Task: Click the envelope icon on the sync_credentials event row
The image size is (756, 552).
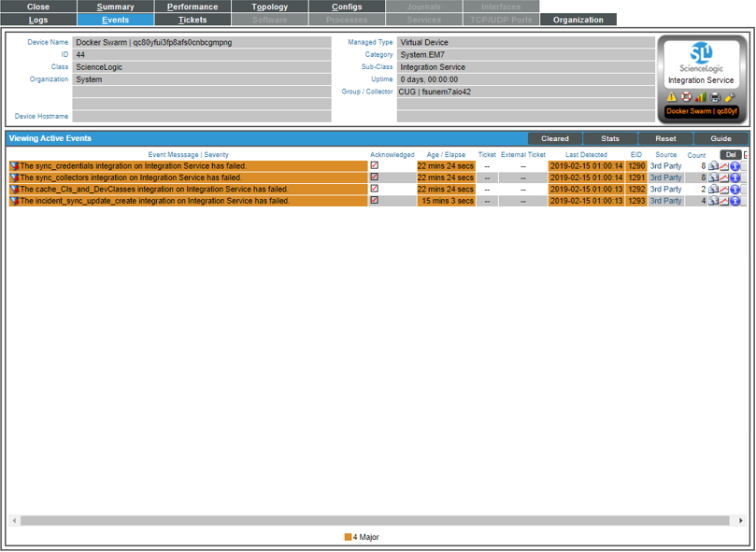Action: tap(713, 165)
